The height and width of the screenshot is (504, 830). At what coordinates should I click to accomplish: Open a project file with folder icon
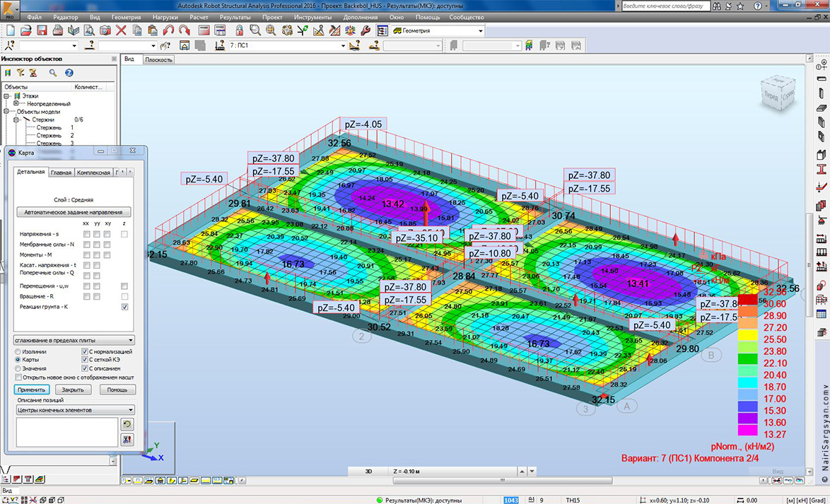point(26,30)
